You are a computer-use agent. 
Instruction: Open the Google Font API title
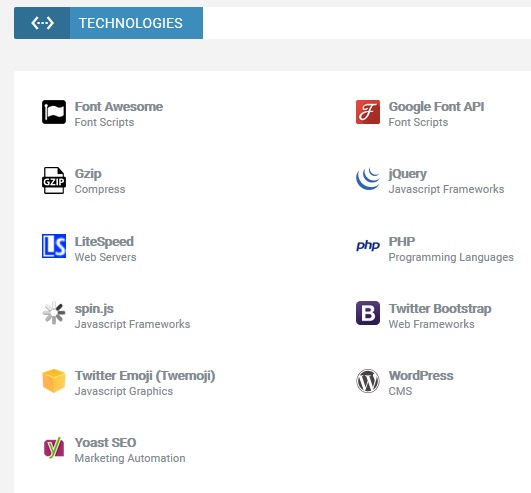pyautogui.click(x=436, y=107)
